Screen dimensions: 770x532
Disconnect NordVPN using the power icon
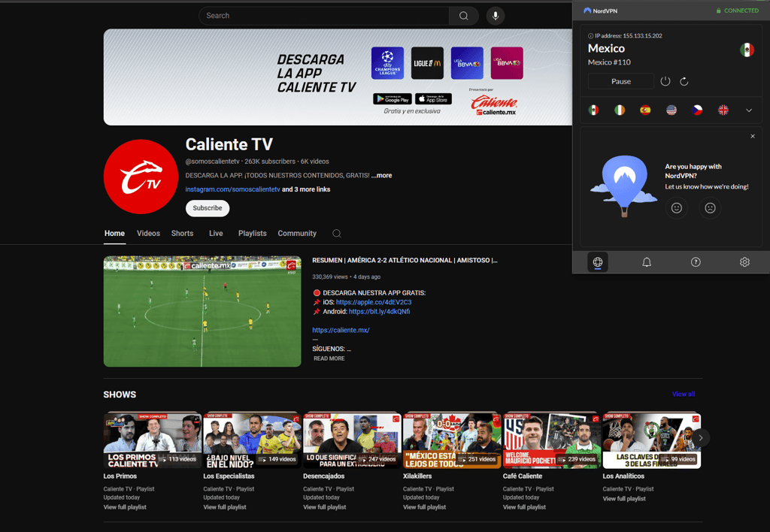665,81
